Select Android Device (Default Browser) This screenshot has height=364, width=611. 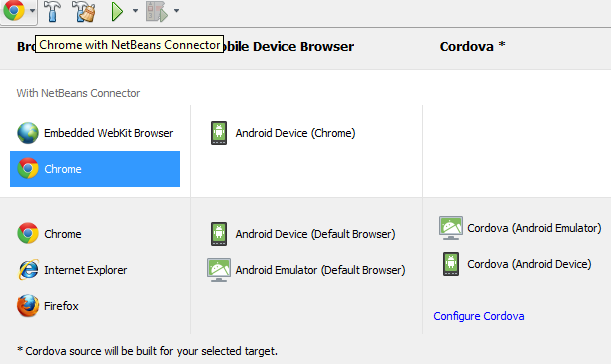coord(303,234)
